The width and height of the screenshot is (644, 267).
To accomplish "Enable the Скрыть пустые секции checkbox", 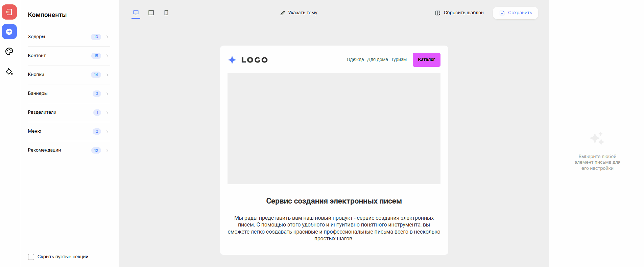I will point(31,257).
